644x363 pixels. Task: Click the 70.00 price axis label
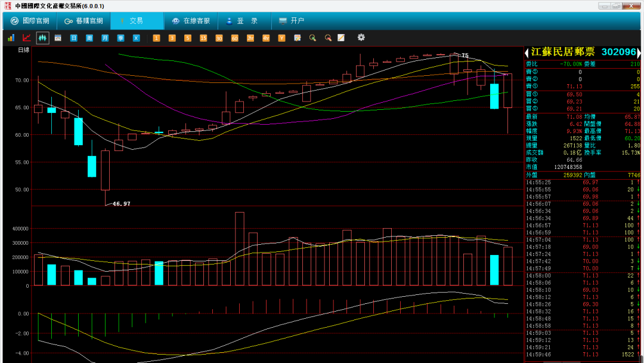point(22,80)
